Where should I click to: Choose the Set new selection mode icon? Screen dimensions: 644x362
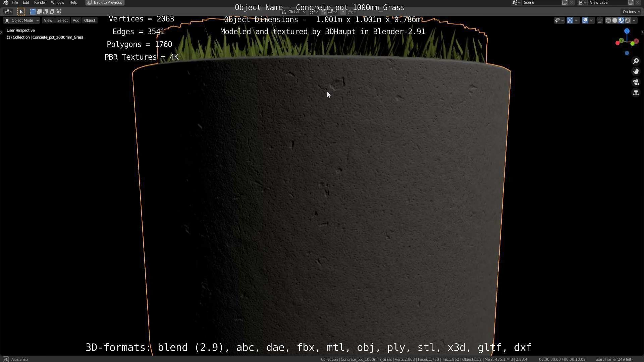coord(33,12)
